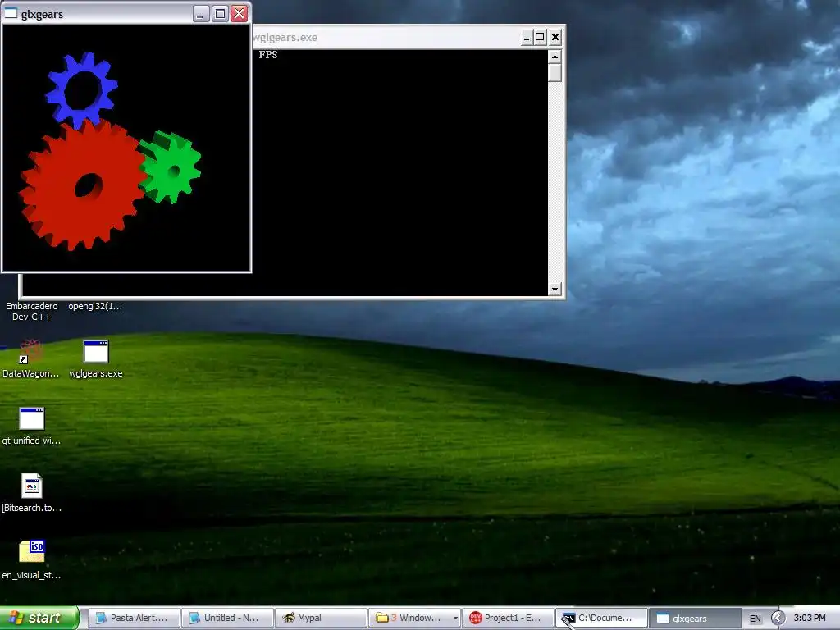Maximize the wglgears.exe console window
The width and height of the screenshot is (840, 630).
pos(540,37)
